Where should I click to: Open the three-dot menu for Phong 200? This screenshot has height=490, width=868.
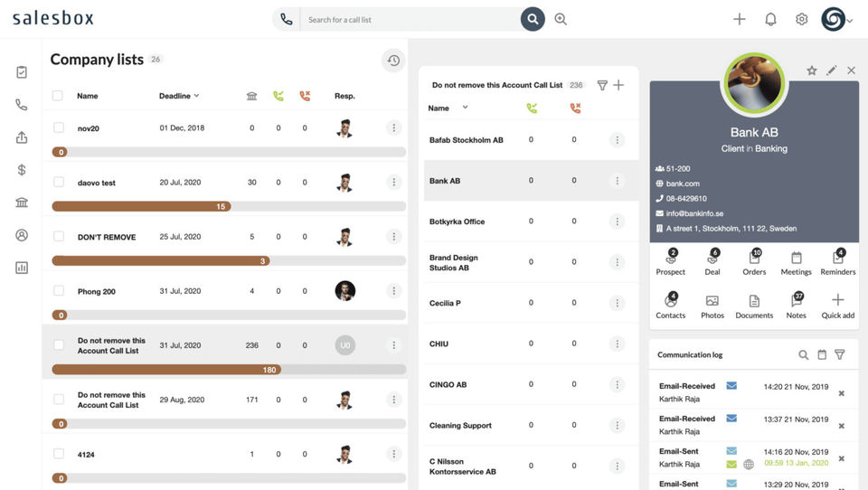click(393, 291)
